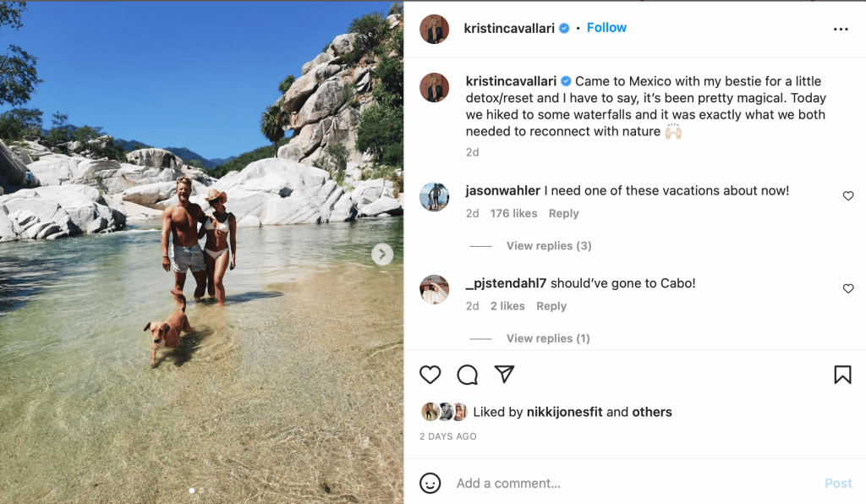
Task: Go to next photo in carousel
Action: point(382,254)
